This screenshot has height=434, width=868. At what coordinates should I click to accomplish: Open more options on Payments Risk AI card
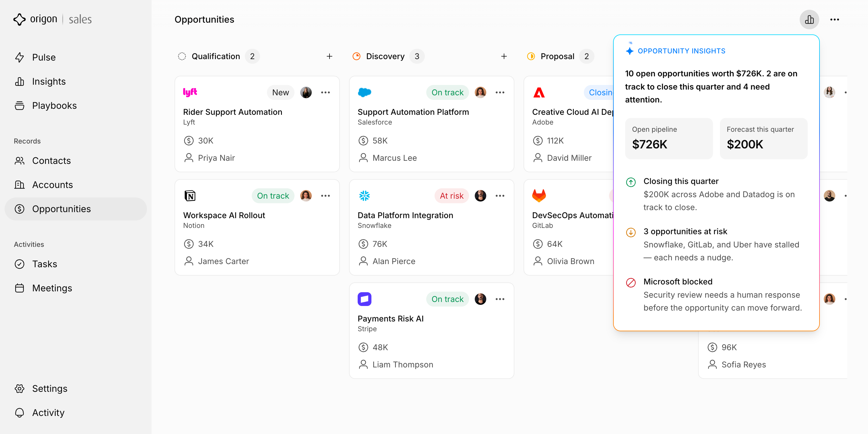click(500, 299)
